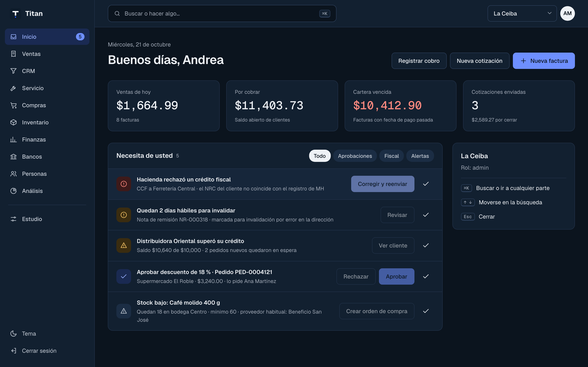Open Estudio sliders icon
Viewport: 588px width, 367px height.
click(13, 219)
